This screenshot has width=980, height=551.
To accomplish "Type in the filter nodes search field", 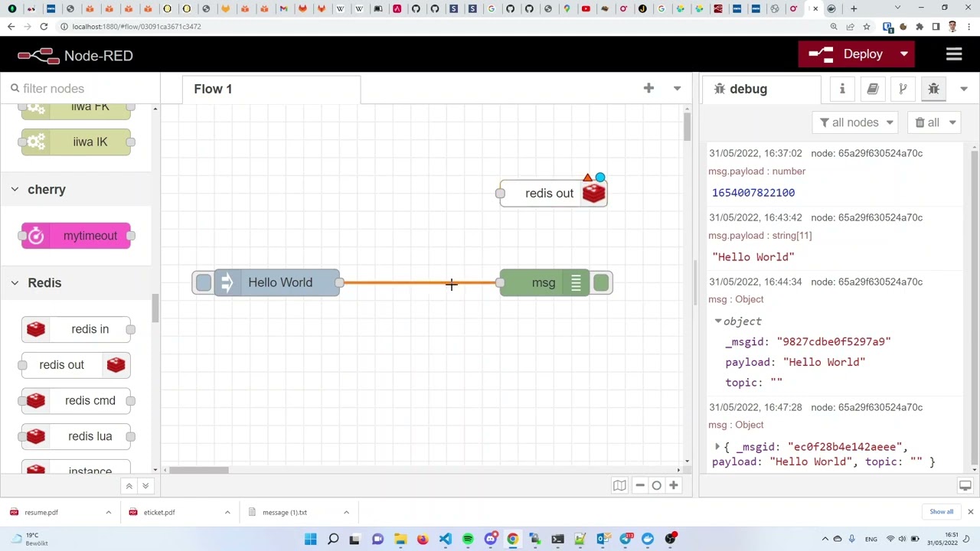I will (80, 89).
